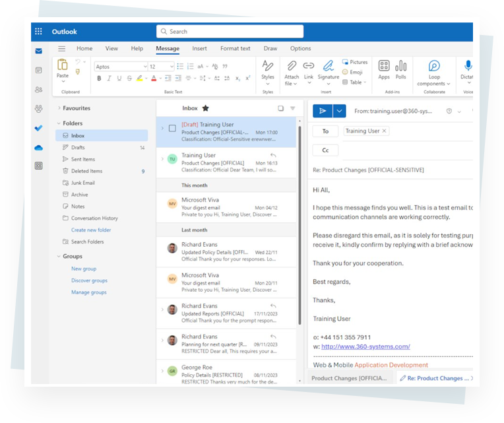Open the Format text tab

pos(235,48)
